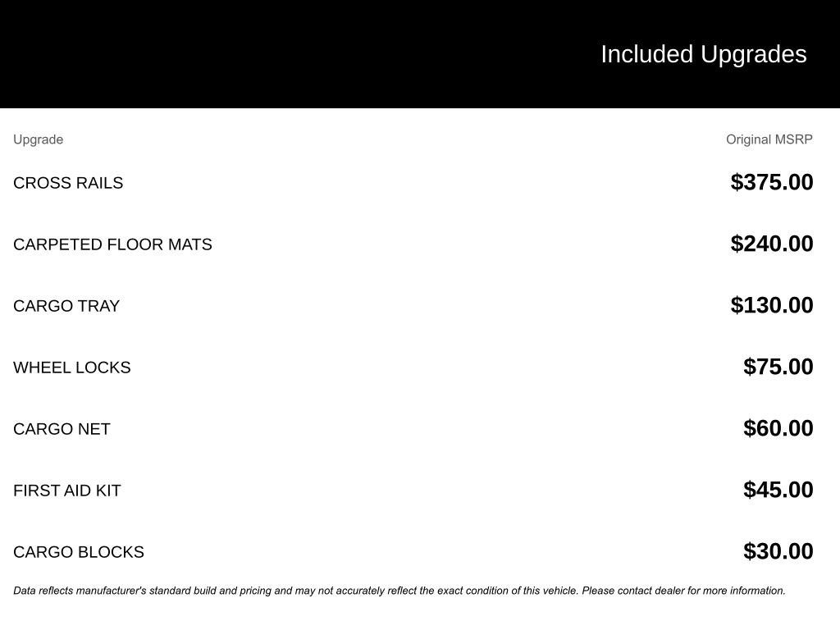This screenshot has width=840, height=630.
Task: Click the Included Upgrades heading
Action: pos(703,54)
